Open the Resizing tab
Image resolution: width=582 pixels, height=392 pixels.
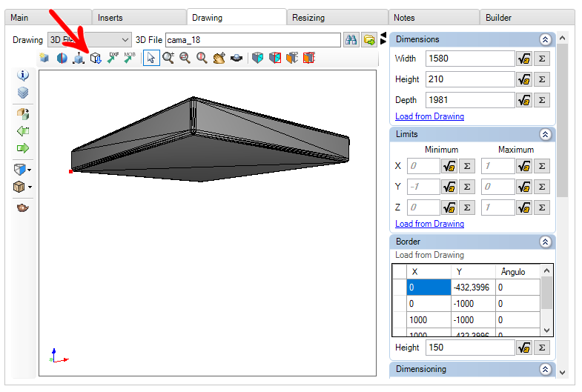tap(337, 18)
